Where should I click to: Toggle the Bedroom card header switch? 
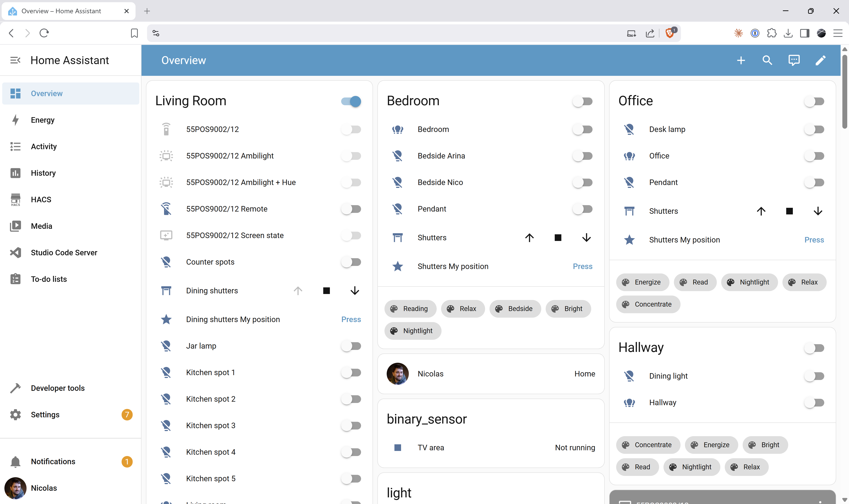click(583, 101)
